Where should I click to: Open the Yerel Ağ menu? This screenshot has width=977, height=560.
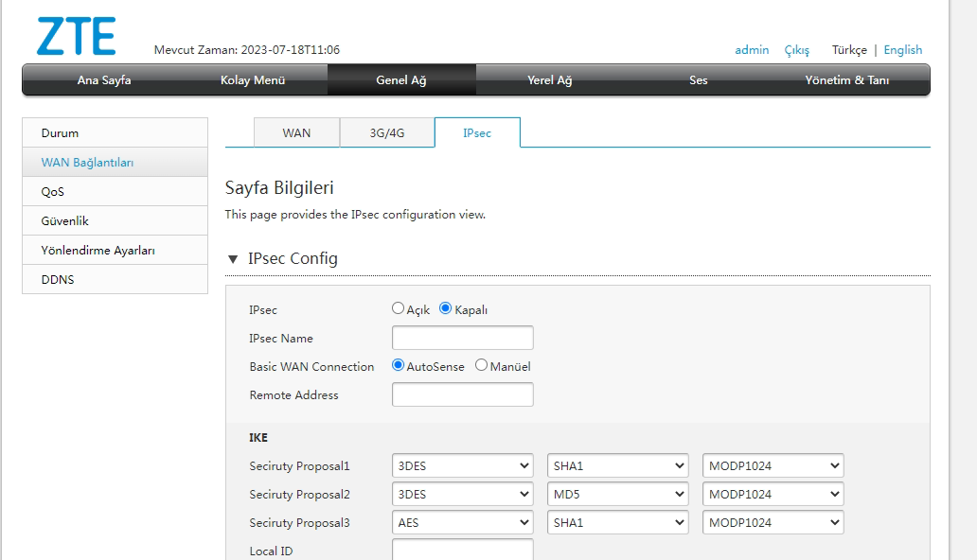click(549, 80)
